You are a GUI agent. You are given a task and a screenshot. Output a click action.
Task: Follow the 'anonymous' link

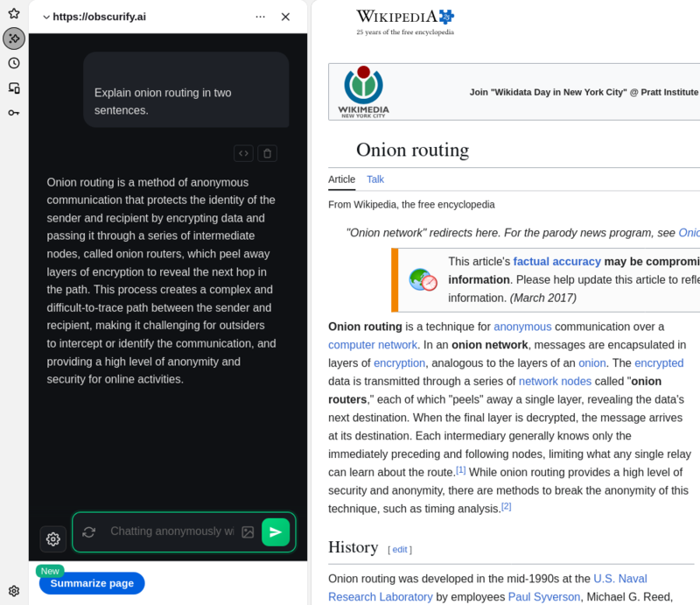(522, 327)
